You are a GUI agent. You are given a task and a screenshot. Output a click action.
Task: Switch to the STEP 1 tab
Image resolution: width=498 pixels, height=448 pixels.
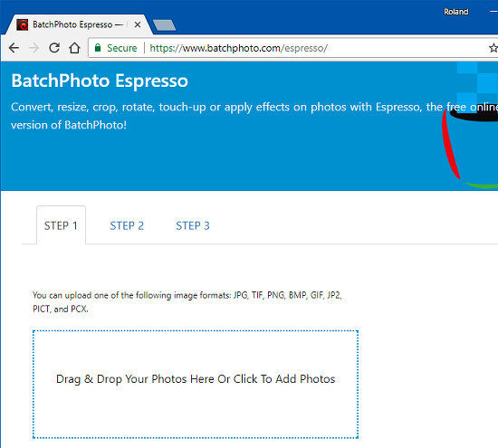(61, 225)
